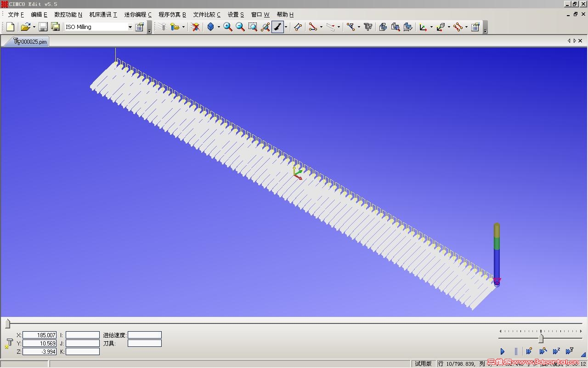588x368 pixels.
Task: Expand the blue cube view dropdown arrow
Action: (219, 27)
